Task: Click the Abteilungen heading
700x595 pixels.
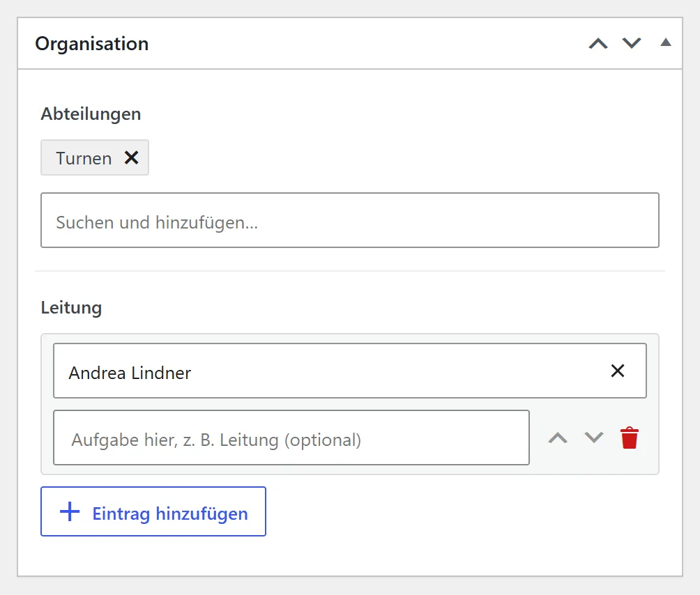Action: click(x=91, y=114)
